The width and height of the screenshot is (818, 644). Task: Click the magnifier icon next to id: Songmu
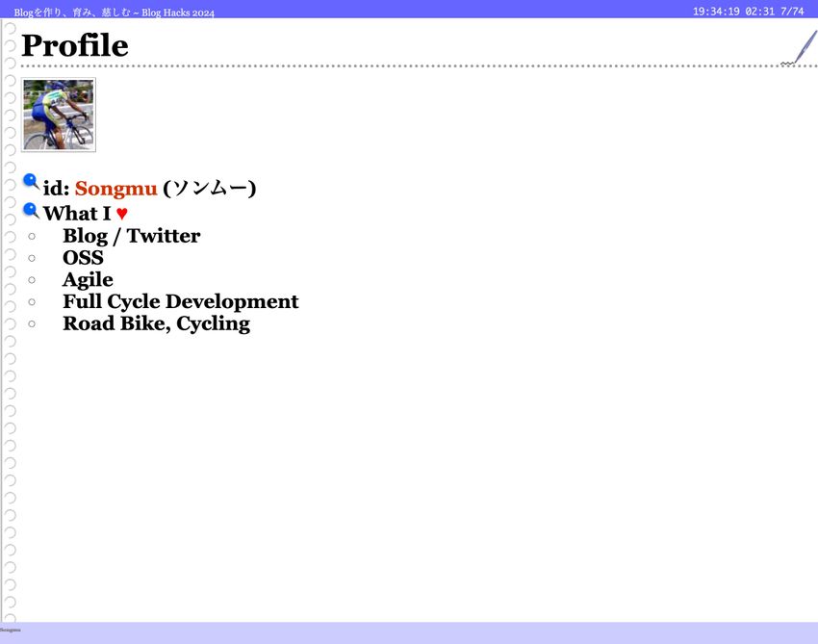(31, 182)
